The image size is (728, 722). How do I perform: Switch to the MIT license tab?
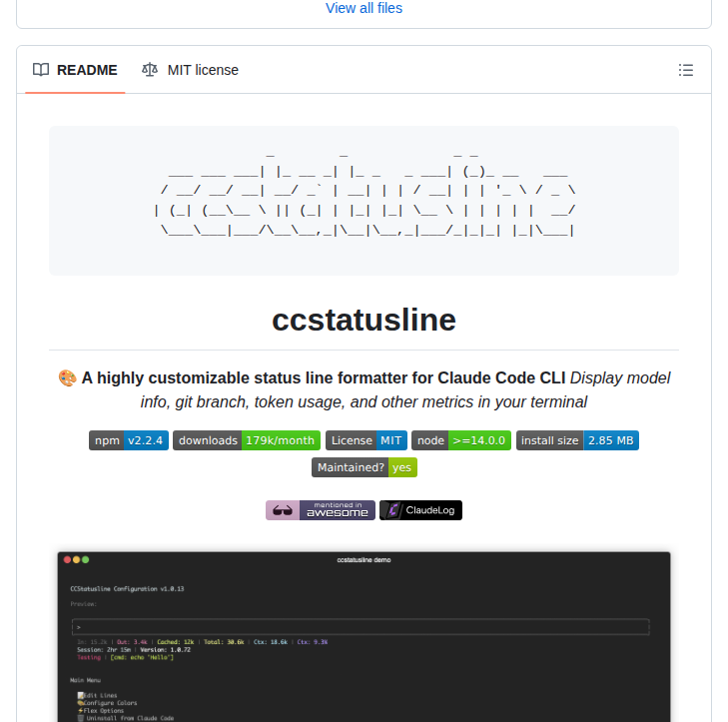tap(190, 70)
